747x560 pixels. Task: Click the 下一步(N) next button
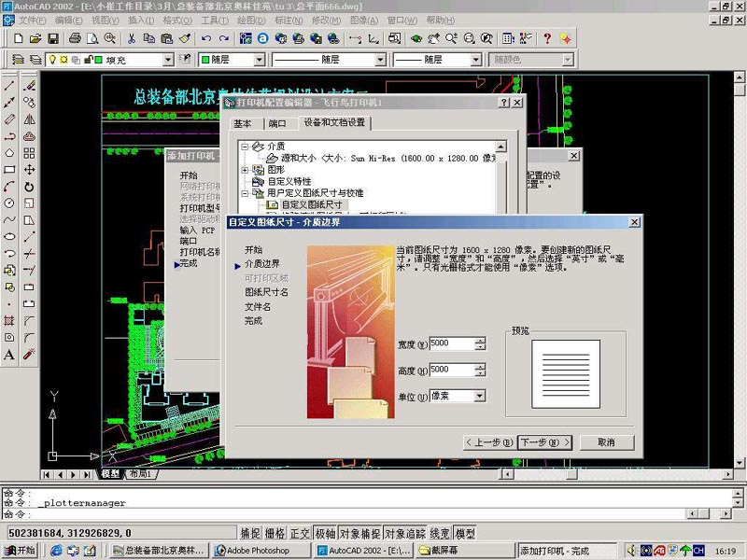point(545,442)
